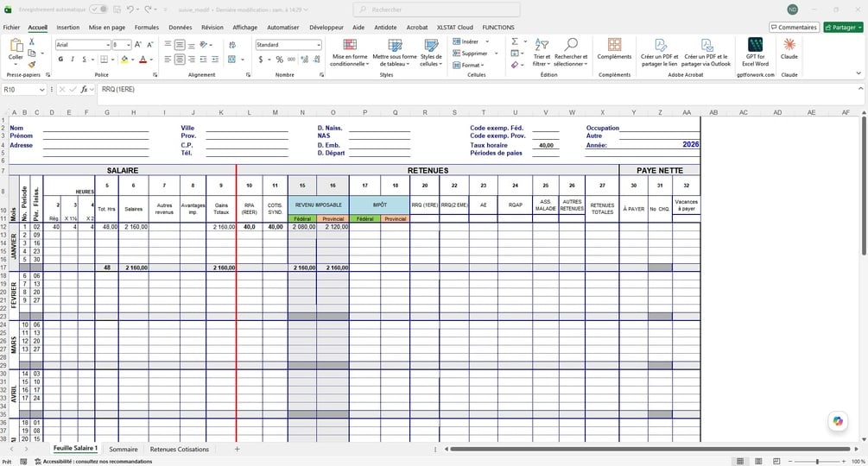Click the Copy icon in Presse-papiers
This screenshot has width=868, height=466.
(32, 53)
